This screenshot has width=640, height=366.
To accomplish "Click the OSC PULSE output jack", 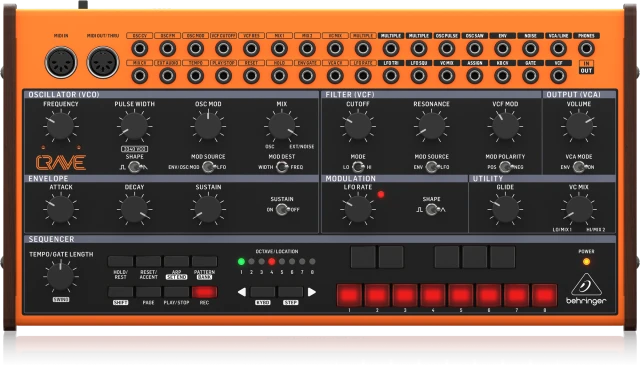I will click(447, 49).
